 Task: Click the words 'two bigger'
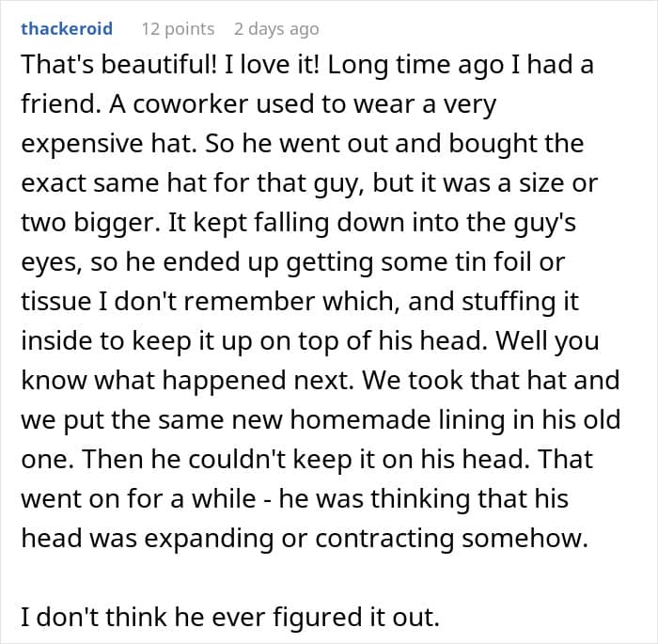click(87, 223)
